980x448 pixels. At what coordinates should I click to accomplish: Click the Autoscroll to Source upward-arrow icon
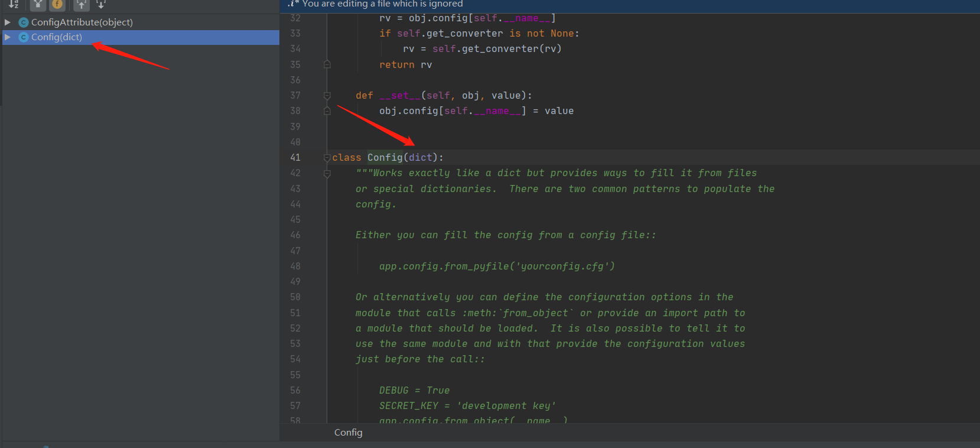(x=82, y=4)
